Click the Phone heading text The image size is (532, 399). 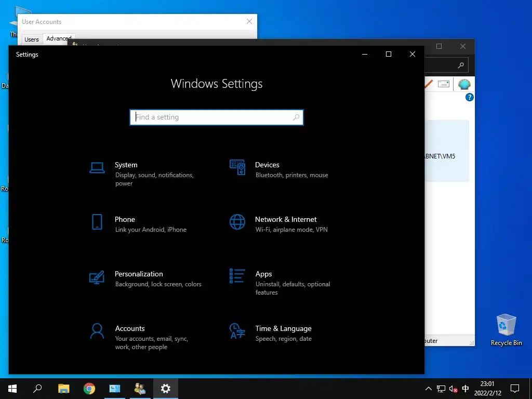point(125,220)
